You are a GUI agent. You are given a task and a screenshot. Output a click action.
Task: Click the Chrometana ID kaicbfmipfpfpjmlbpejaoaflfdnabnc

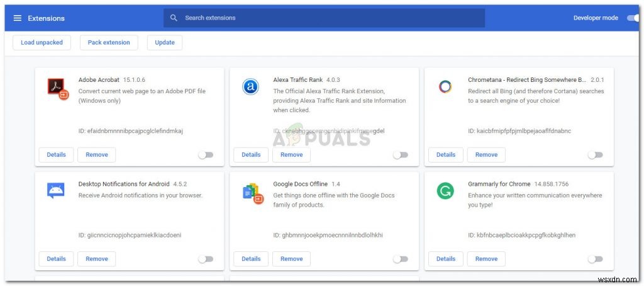tap(519, 131)
